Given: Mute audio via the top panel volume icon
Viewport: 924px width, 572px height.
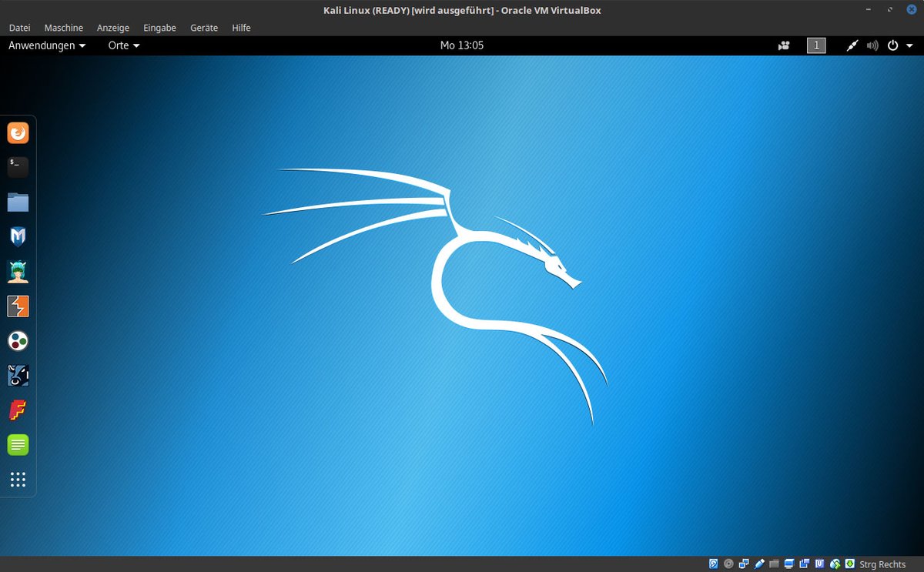Looking at the screenshot, I should tap(872, 45).
